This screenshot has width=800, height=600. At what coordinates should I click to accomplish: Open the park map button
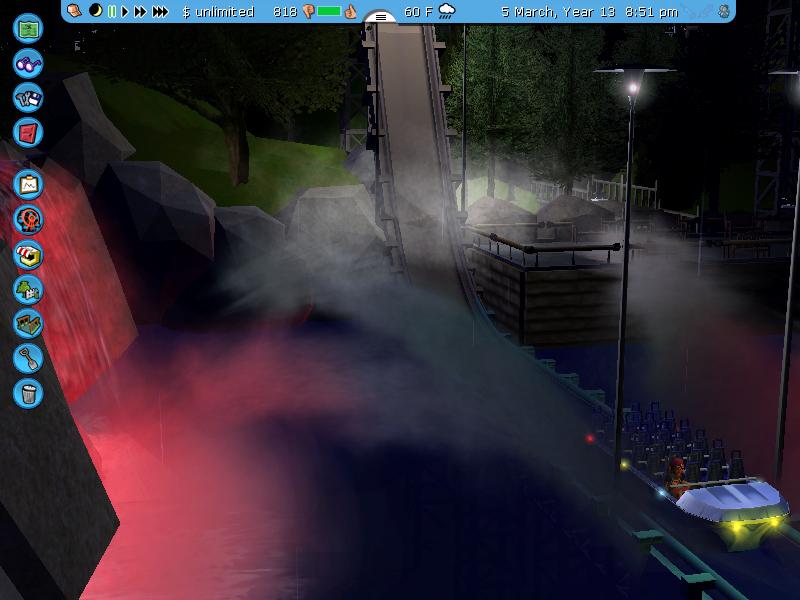tap(28, 29)
